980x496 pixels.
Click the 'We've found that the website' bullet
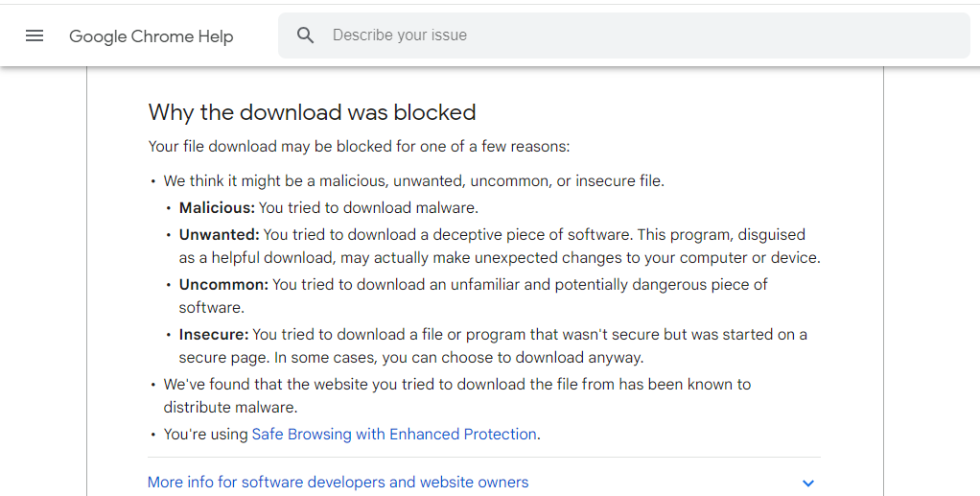tap(456, 395)
